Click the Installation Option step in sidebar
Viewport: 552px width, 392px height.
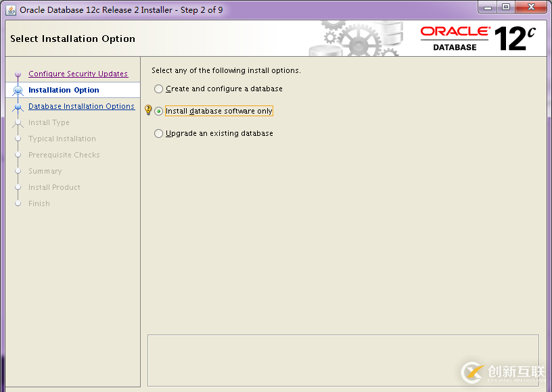click(x=64, y=90)
